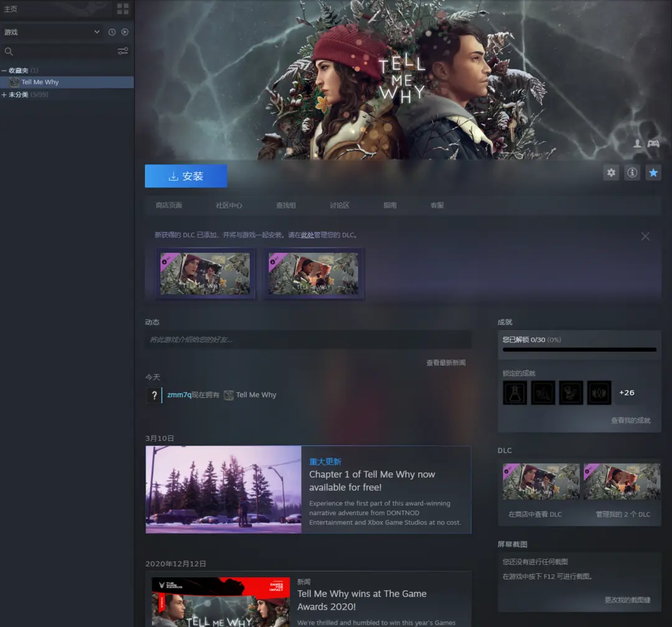The height and width of the screenshot is (627, 672).
Task: Select Tell Me Why in the sidebar list
Action: (x=67, y=82)
